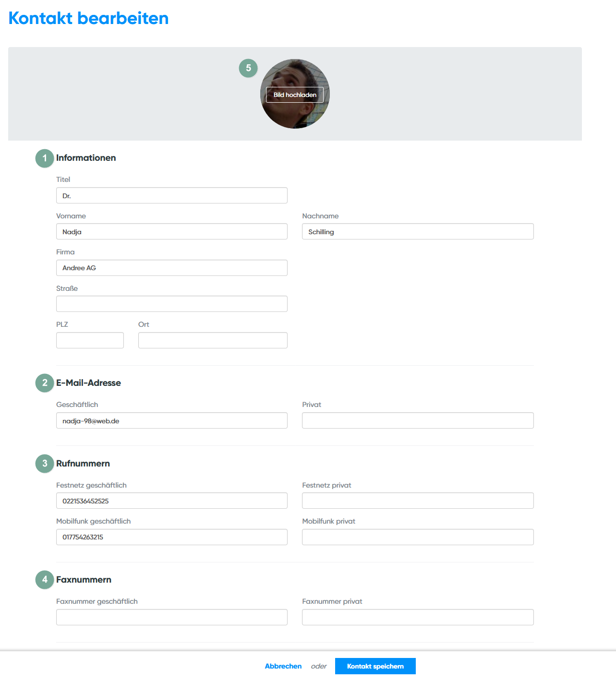The width and height of the screenshot is (616, 681).
Task: Edit the Festnetz geschäftlich number field
Action: tap(171, 501)
